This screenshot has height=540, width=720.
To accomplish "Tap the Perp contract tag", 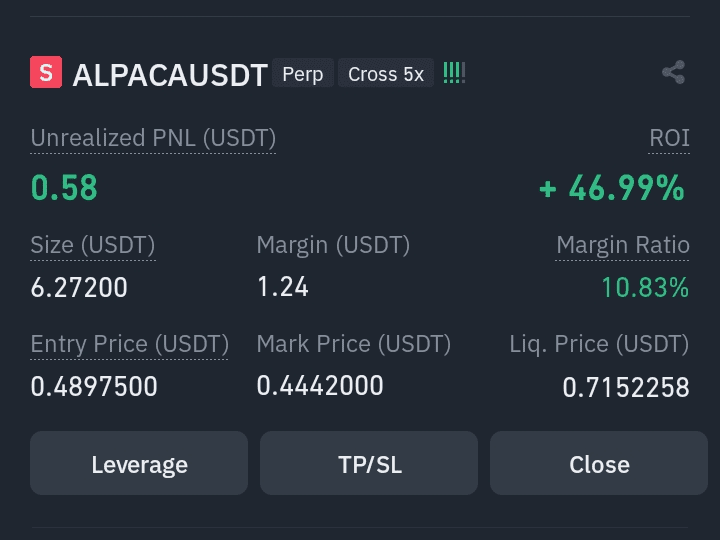I will point(303,73).
